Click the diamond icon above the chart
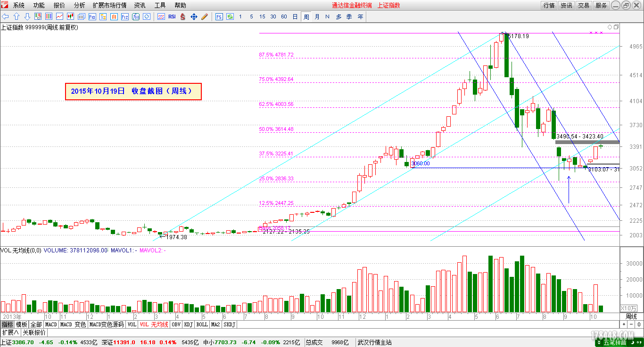The image size is (644, 347). tap(610, 27)
